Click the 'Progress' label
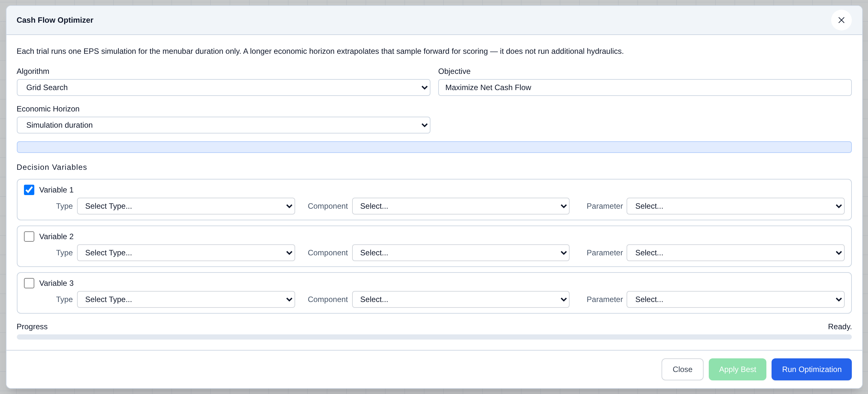The image size is (868, 394). coord(32,326)
